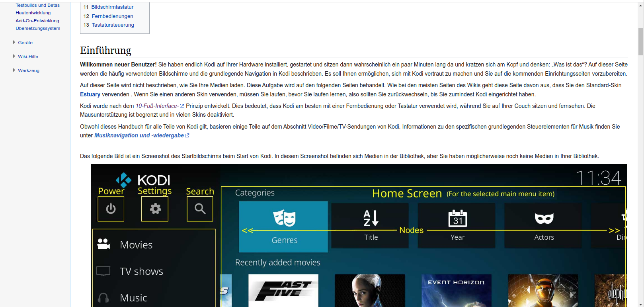Select the Music menu label
644x307 pixels.
(x=133, y=298)
